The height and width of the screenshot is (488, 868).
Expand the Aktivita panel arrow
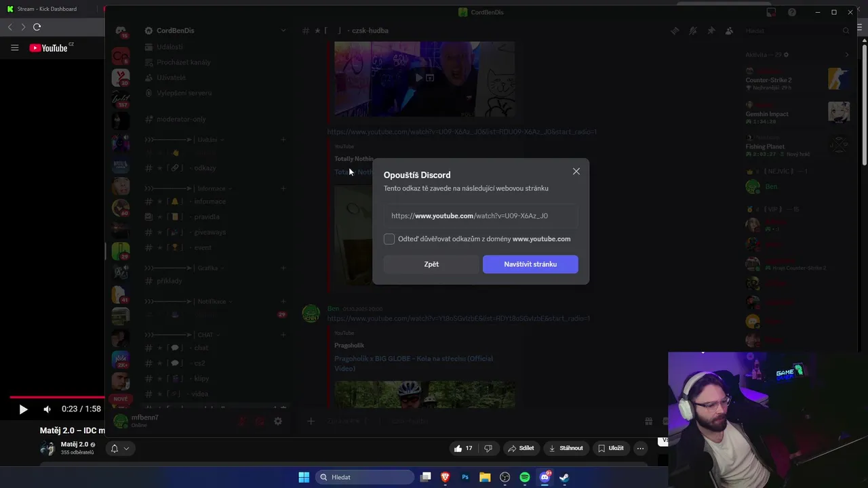point(846,55)
